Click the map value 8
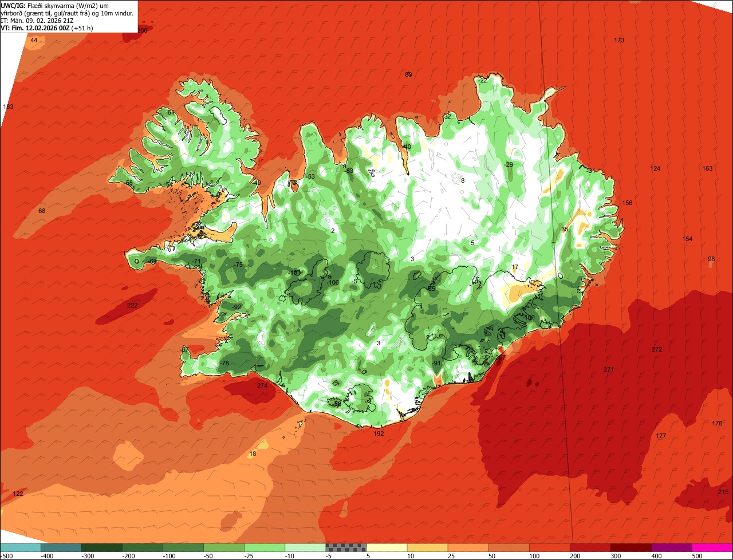Screen dimensions: 733x560 463,180
